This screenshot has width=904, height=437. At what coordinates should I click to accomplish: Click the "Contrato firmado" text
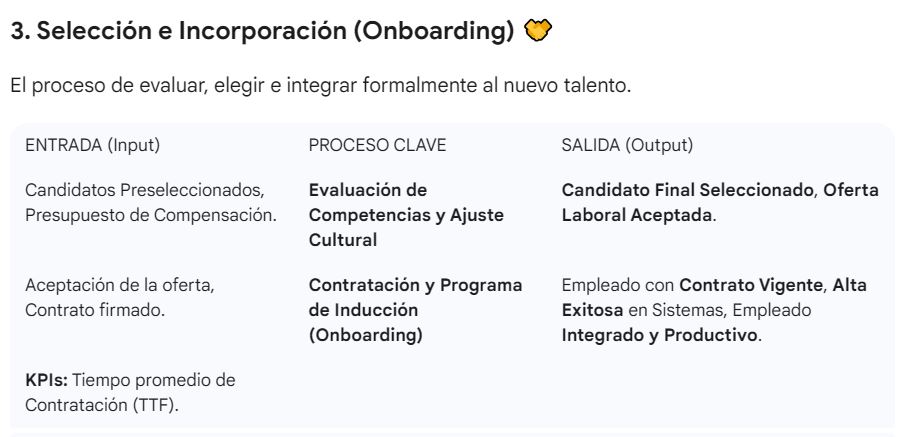[95, 311]
